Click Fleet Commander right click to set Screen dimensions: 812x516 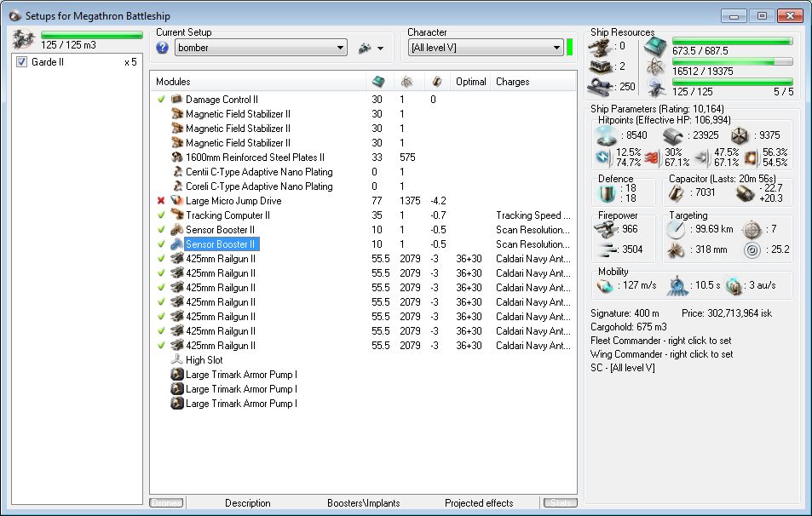661,341
